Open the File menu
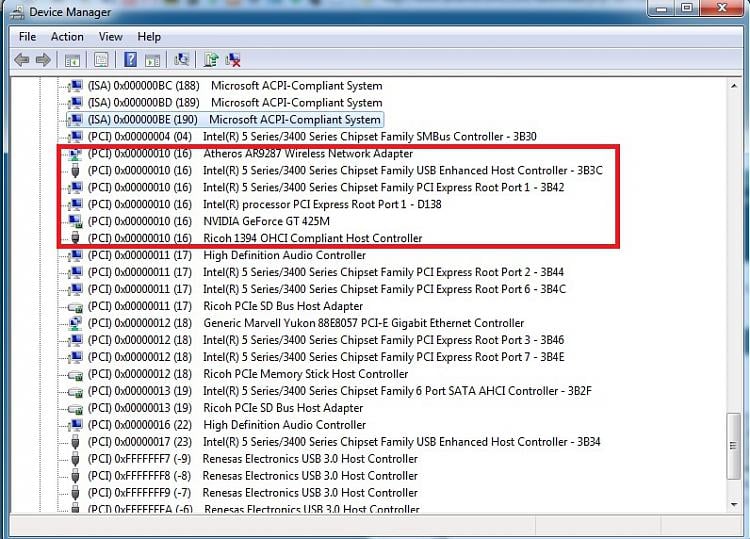Image resolution: width=750 pixels, height=539 pixels. (x=27, y=37)
